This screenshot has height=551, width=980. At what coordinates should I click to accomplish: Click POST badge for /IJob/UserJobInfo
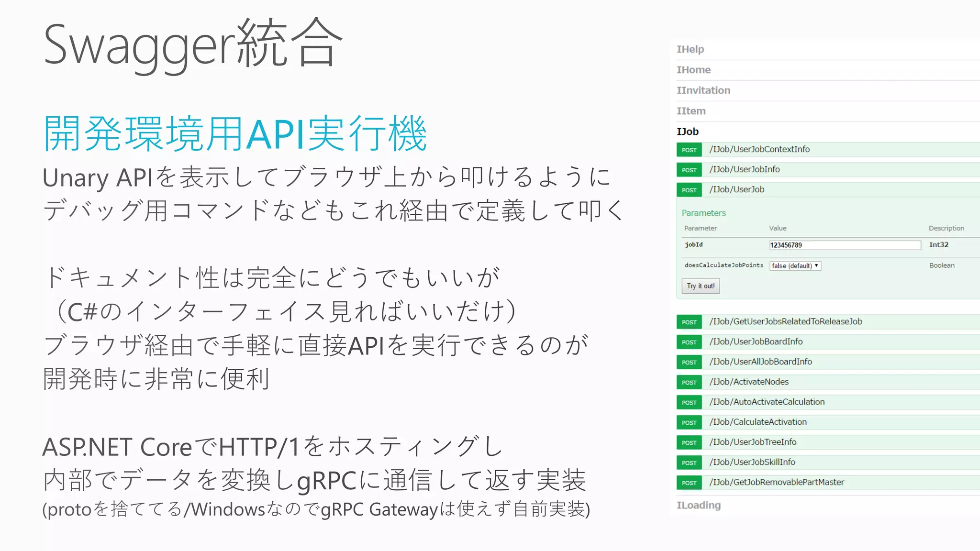[689, 170]
